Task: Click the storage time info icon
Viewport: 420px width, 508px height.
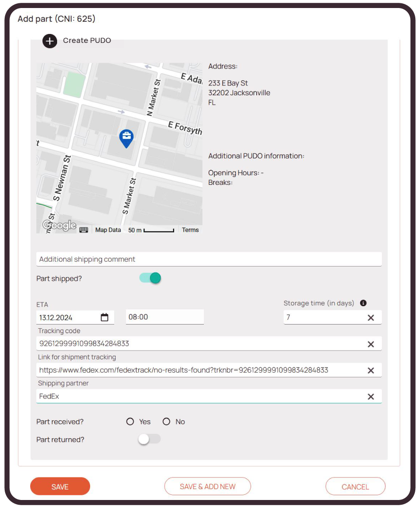Action: click(x=363, y=303)
